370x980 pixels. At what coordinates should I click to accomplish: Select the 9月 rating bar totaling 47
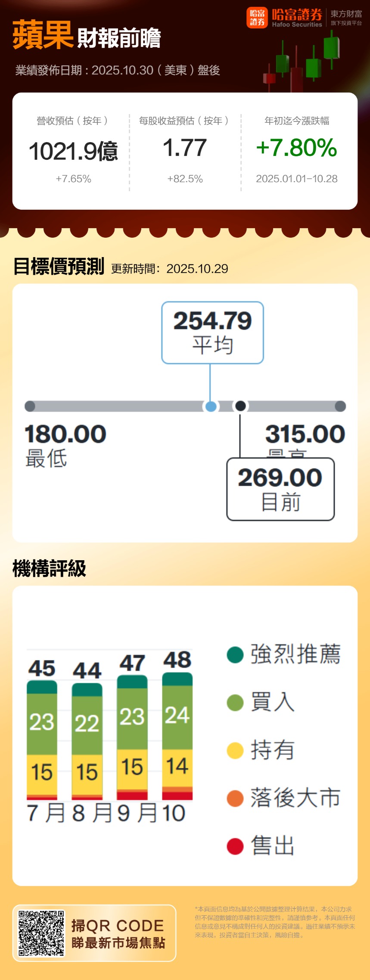coord(132,737)
